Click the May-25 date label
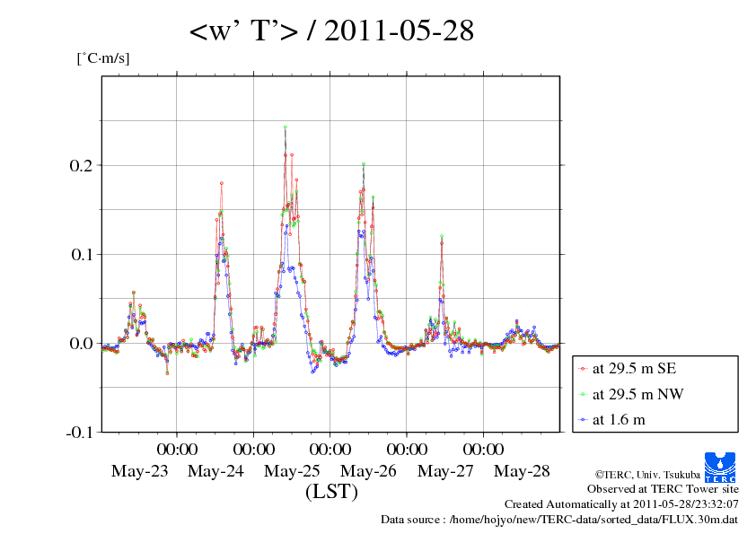Image resolution: width=756 pixels, height=534 pixels. [292, 470]
